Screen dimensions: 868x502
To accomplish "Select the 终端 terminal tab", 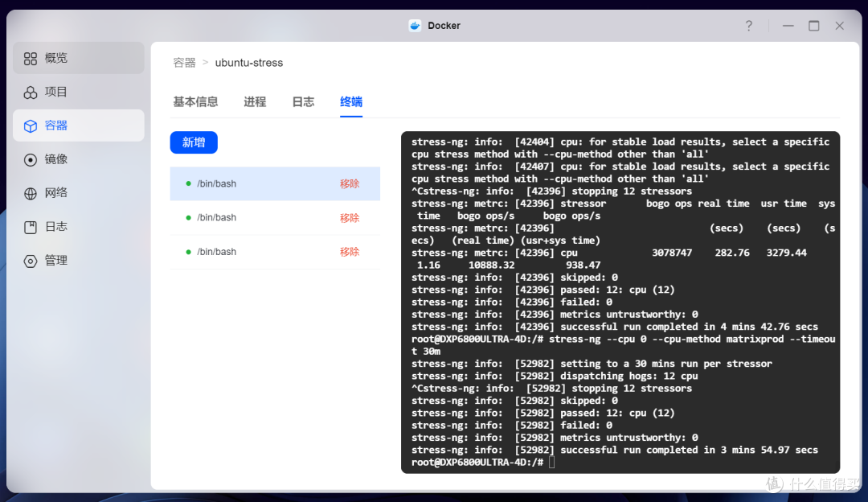I will pyautogui.click(x=351, y=102).
